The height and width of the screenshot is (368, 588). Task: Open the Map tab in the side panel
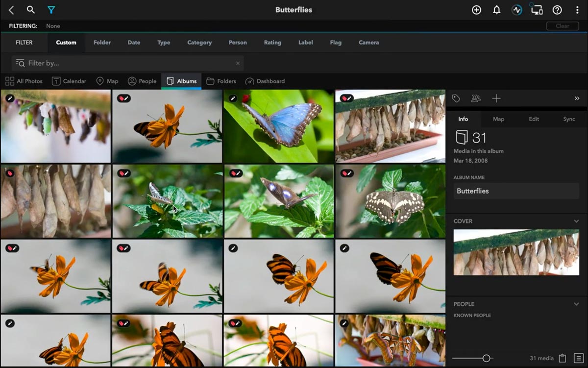click(x=498, y=119)
